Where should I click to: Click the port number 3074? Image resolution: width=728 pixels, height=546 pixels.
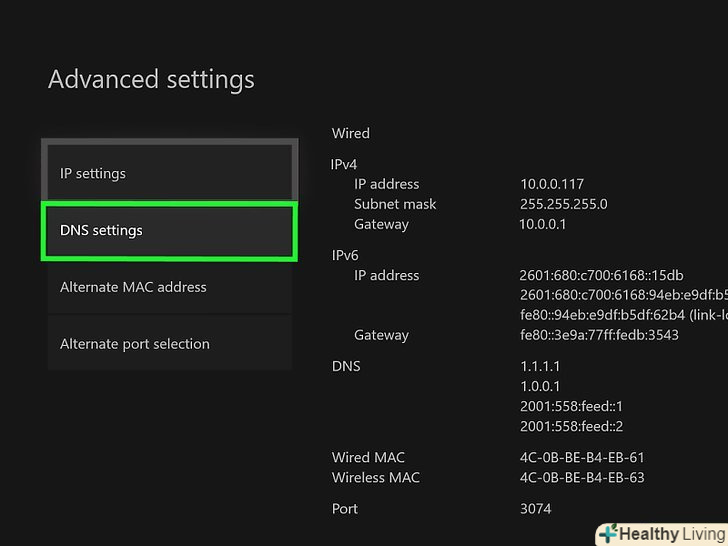[535, 509]
